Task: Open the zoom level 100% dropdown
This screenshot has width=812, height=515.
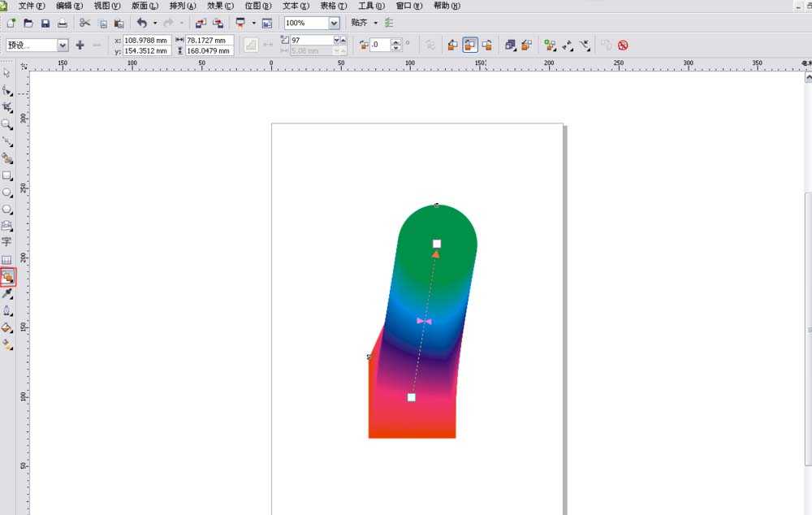Action: click(332, 23)
